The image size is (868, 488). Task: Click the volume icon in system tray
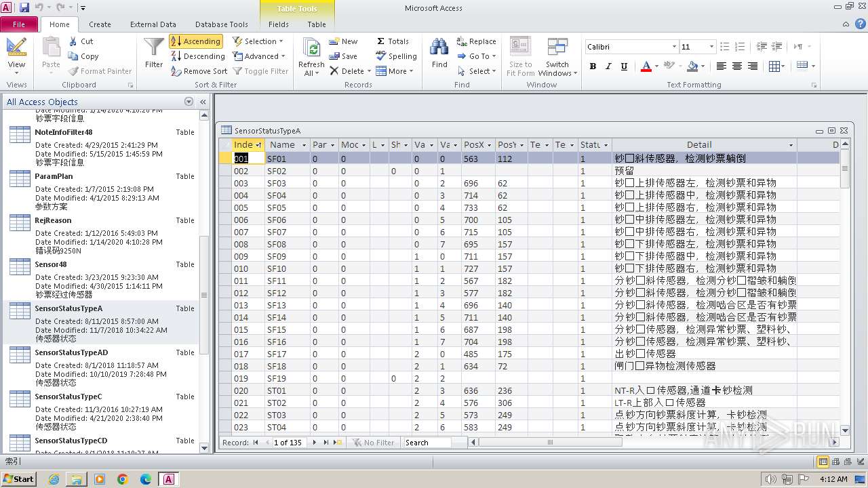770,479
